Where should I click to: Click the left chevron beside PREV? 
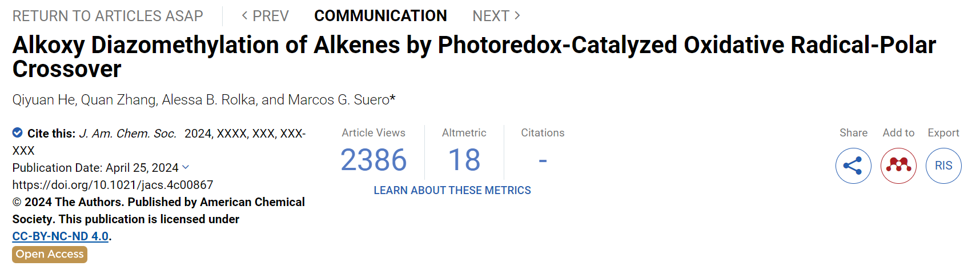244,15
